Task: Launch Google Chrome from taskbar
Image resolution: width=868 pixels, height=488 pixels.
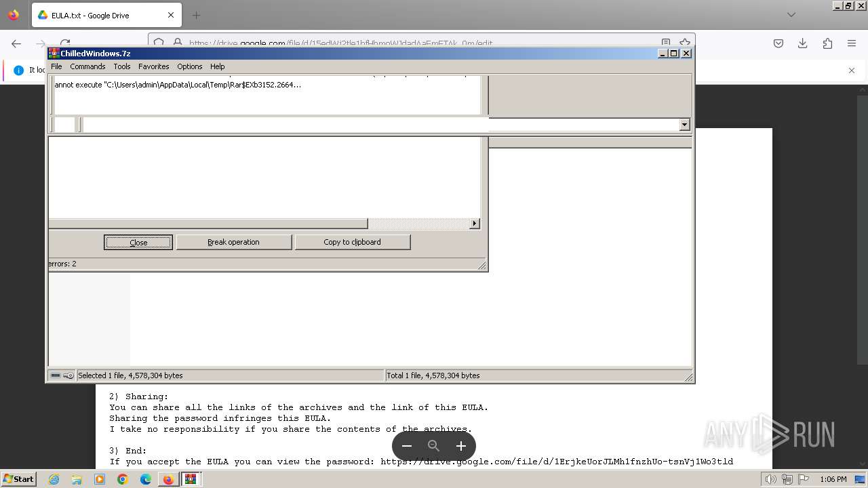Action: point(123,479)
